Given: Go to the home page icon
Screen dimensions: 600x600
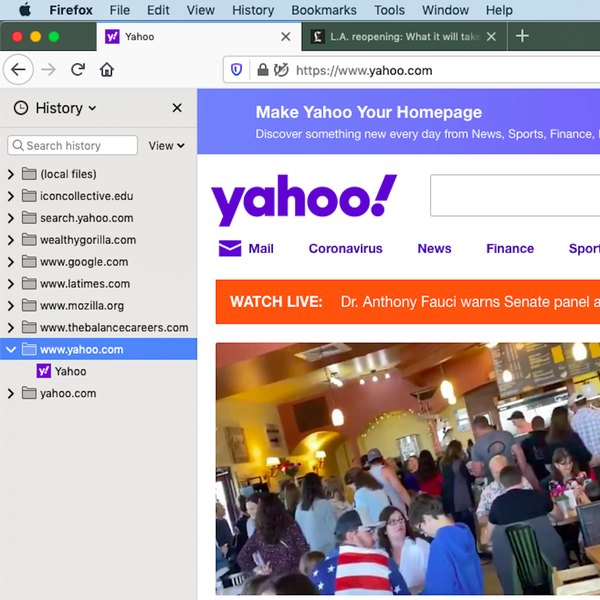Looking at the screenshot, I should point(107,70).
